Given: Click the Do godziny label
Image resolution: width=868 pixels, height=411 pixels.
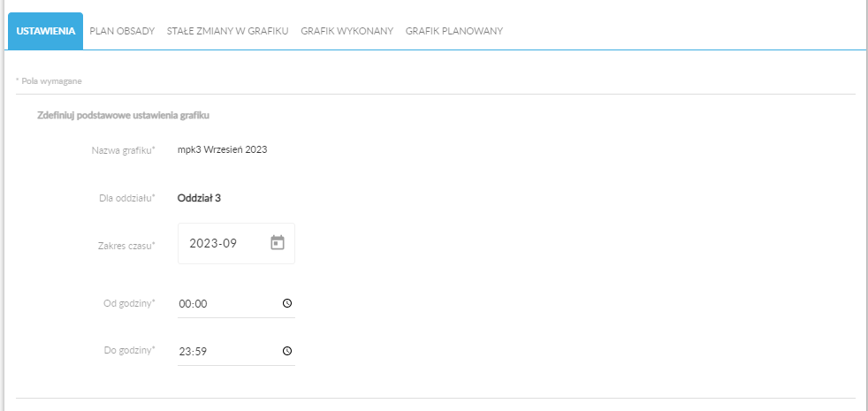Looking at the screenshot, I should coord(130,350).
